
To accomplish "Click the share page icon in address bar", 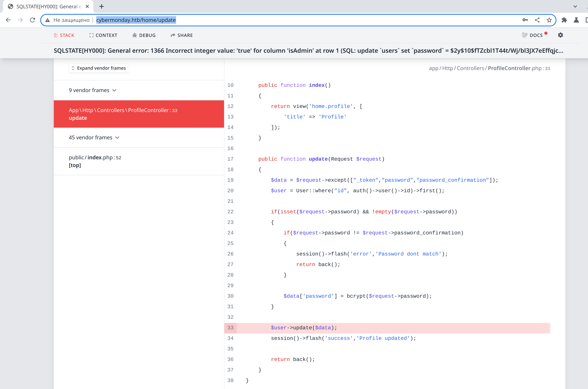I will (x=537, y=20).
